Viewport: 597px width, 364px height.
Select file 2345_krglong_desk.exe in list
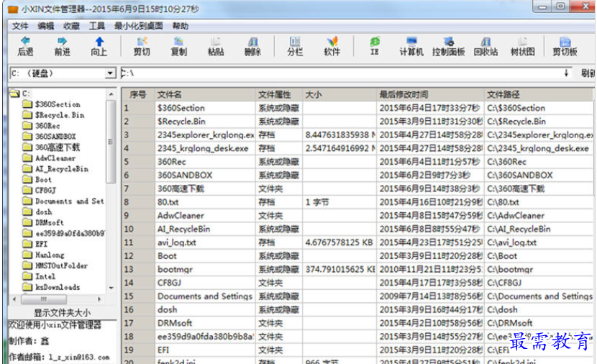(203, 148)
